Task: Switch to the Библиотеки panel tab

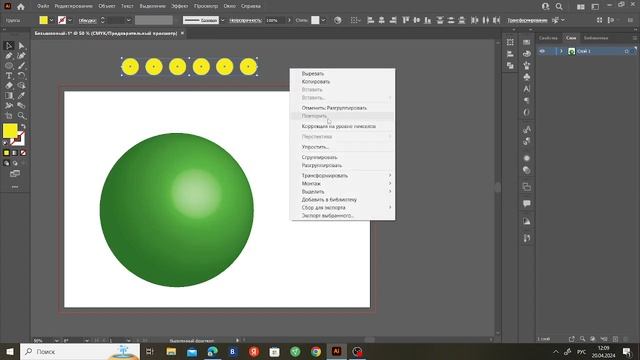Action: coord(596,38)
